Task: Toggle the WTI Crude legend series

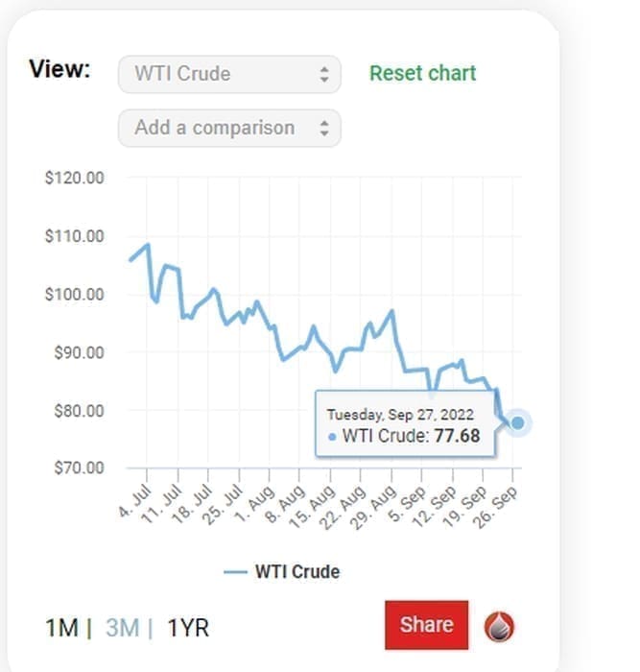Action: [x=296, y=571]
